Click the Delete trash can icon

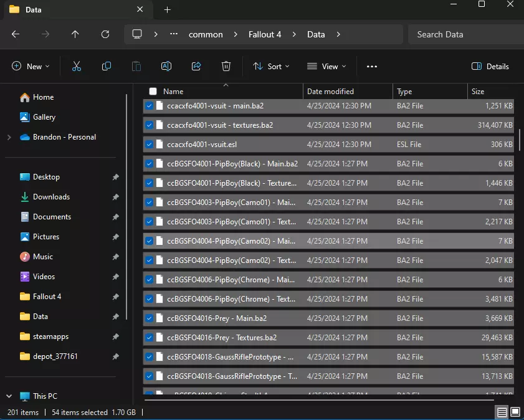[x=226, y=66]
